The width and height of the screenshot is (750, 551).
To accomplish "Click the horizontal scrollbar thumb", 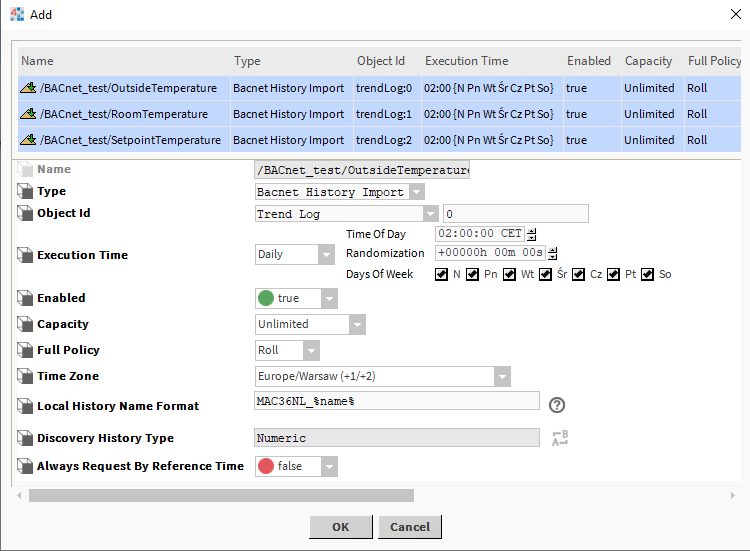I will coord(221,495).
